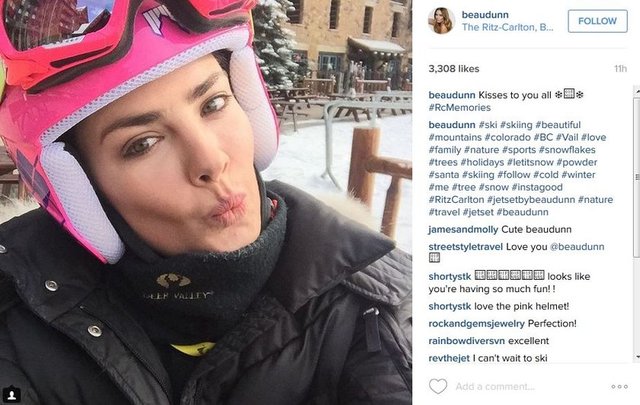This screenshot has height=405, width=640.
Task: Click the comments scrollbar up arrow
Action: click(637, 91)
